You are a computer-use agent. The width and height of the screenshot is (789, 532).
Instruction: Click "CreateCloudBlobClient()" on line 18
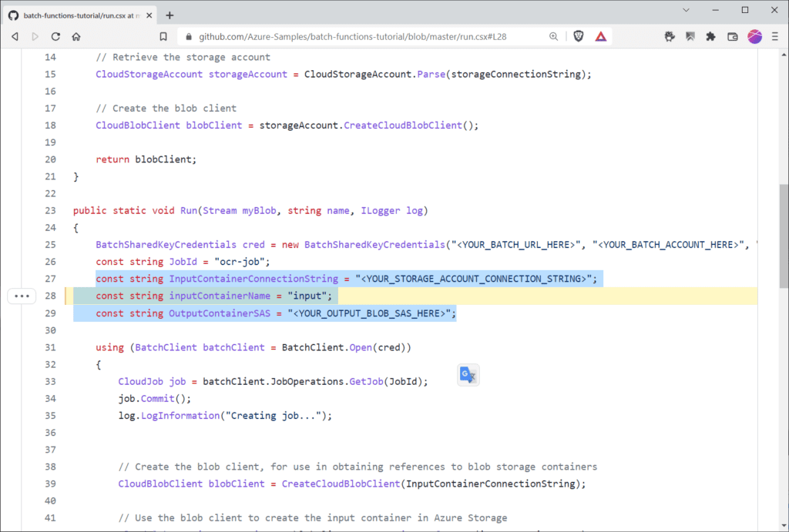pos(408,125)
